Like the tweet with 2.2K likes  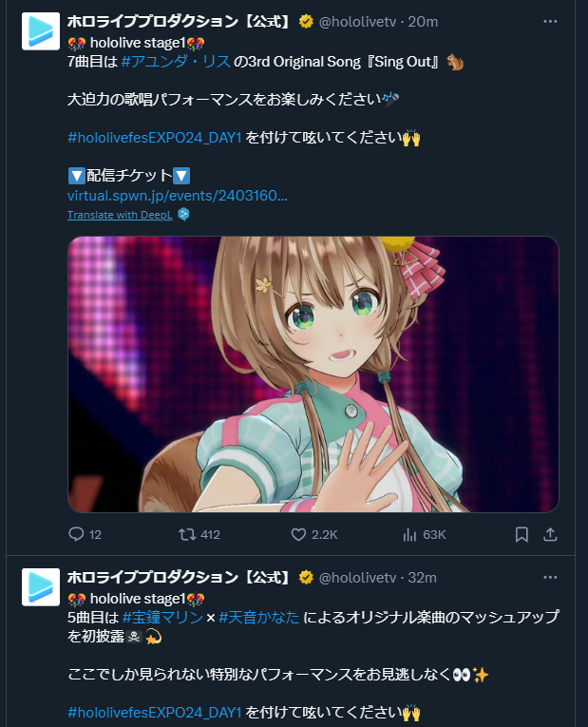pos(298,534)
